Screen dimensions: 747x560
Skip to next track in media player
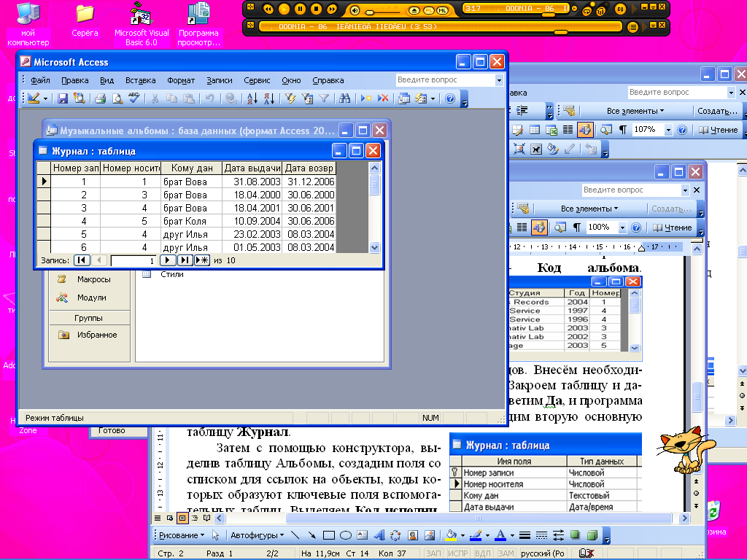(332, 9)
